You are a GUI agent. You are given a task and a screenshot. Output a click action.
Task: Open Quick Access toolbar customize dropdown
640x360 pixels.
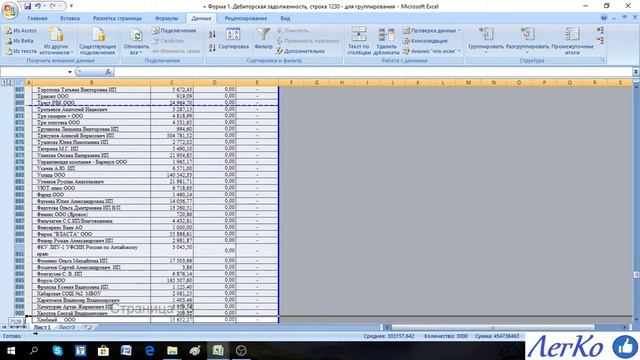pos(71,6)
